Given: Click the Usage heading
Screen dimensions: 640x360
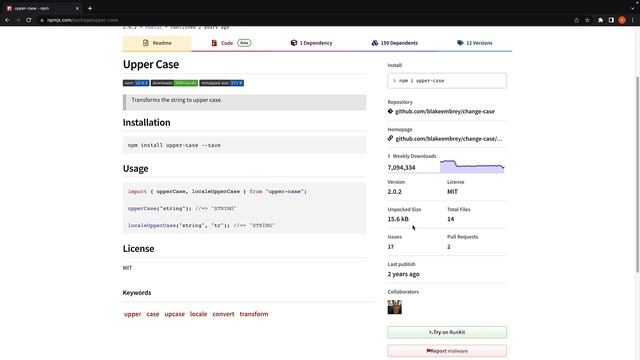Looking at the screenshot, I should pos(136,169).
